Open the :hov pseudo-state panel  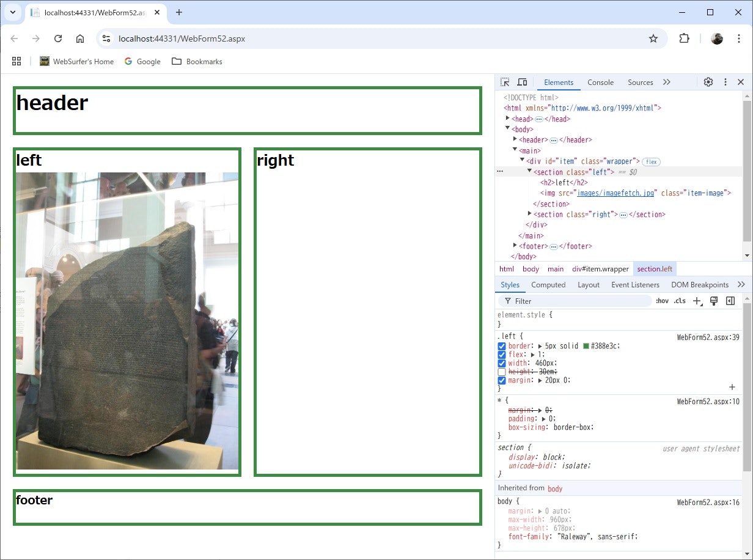click(662, 301)
